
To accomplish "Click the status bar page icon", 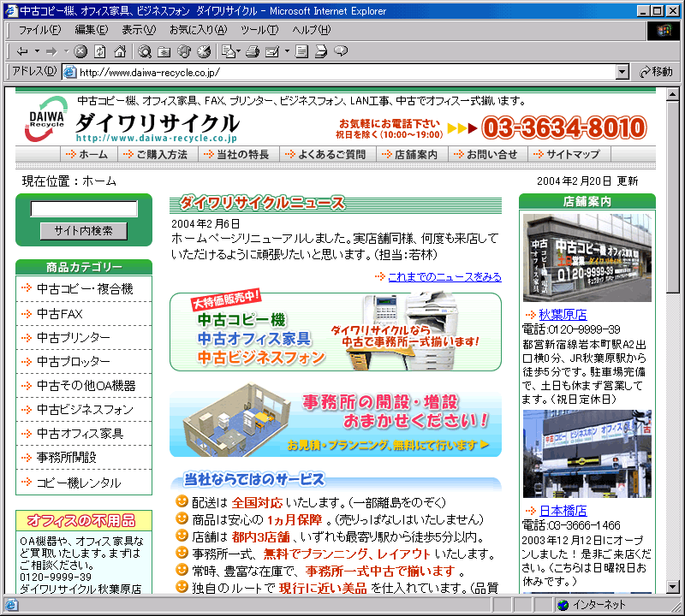I will [11, 605].
